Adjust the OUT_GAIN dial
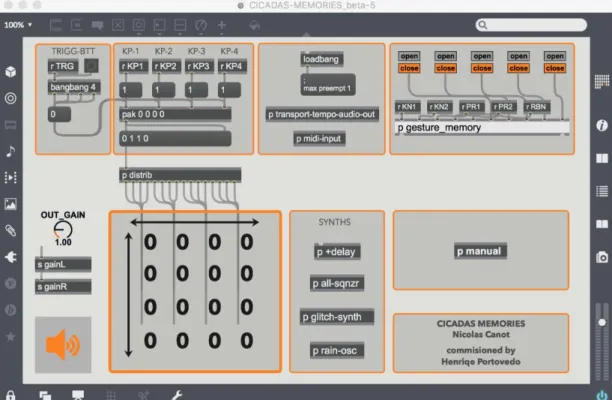 pos(63,230)
